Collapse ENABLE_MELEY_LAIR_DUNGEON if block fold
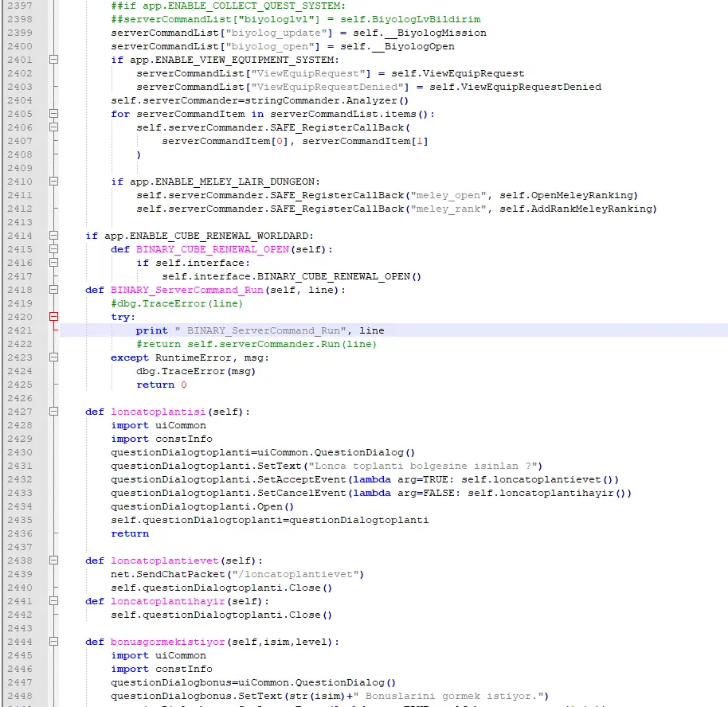The height and width of the screenshot is (707, 728). point(54,182)
